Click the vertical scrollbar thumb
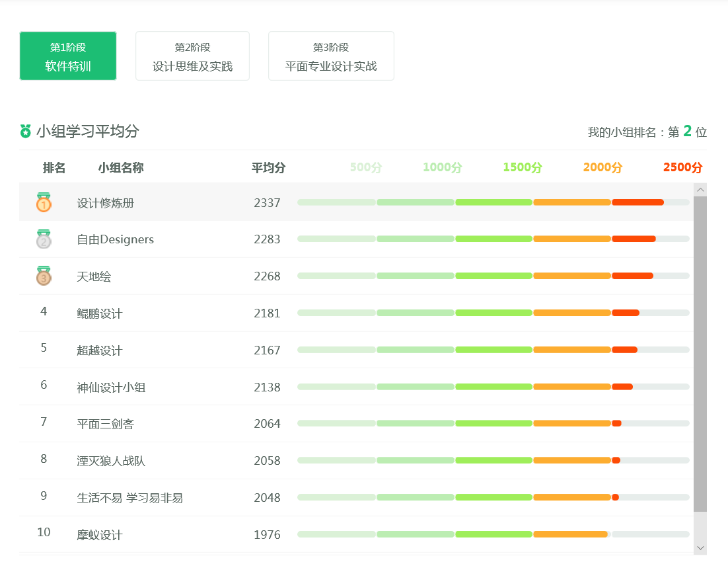The height and width of the screenshot is (564, 728). pyautogui.click(x=700, y=354)
